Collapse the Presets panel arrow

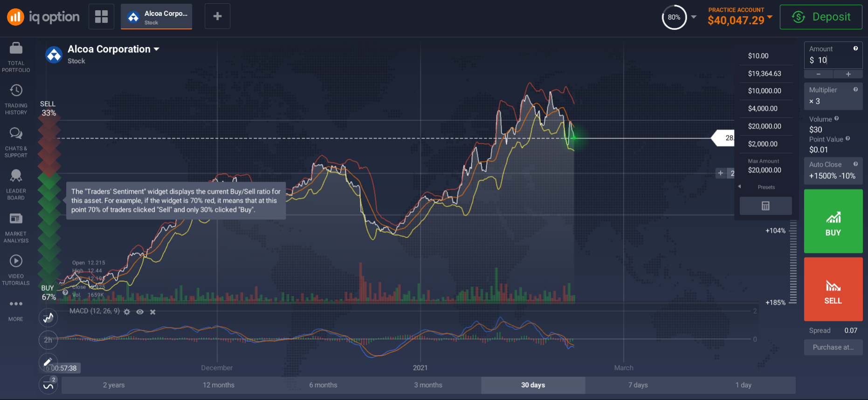pyautogui.click(x=739, y=187)
